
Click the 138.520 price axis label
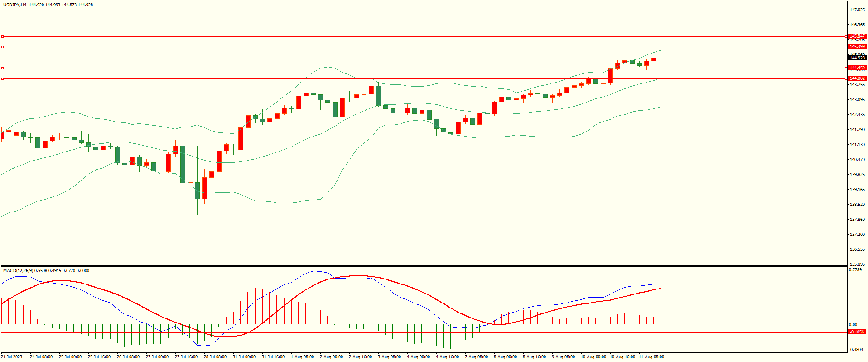coord(858,205)
